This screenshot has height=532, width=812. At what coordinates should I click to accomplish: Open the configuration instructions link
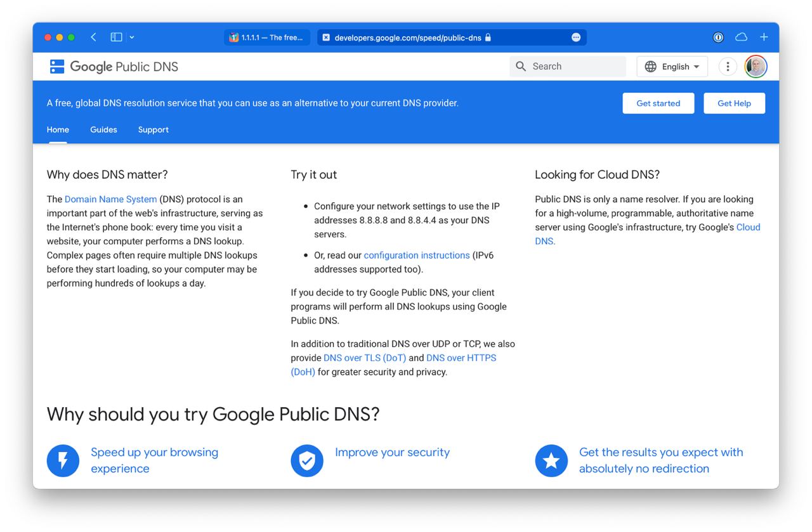pyautogui.click(x=417, y=255)
